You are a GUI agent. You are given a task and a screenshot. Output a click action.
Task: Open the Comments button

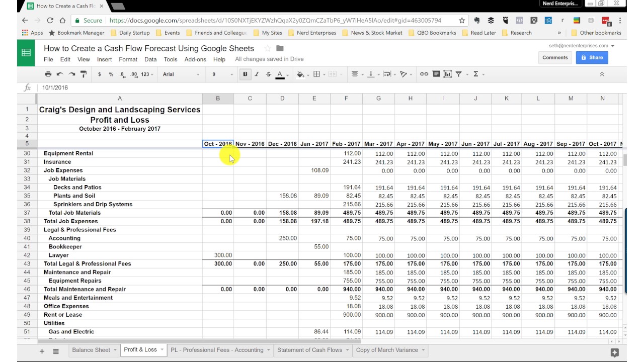coord(555,57)
